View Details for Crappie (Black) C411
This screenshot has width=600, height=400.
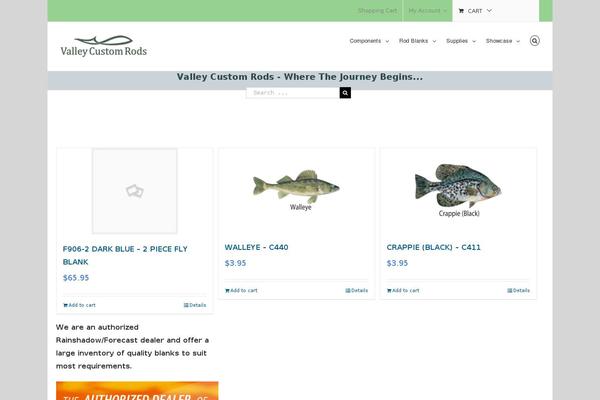(x=518, y=291)
